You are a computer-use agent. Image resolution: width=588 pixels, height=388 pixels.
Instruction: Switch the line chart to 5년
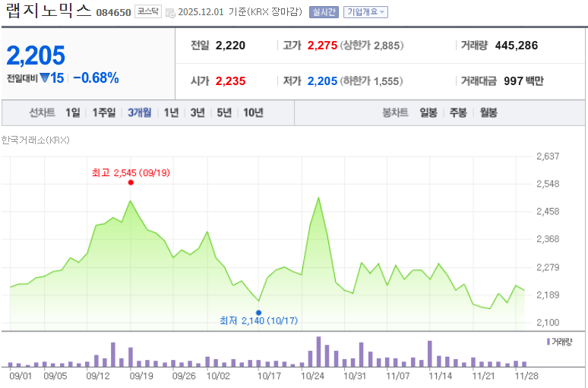pos(224,112)
